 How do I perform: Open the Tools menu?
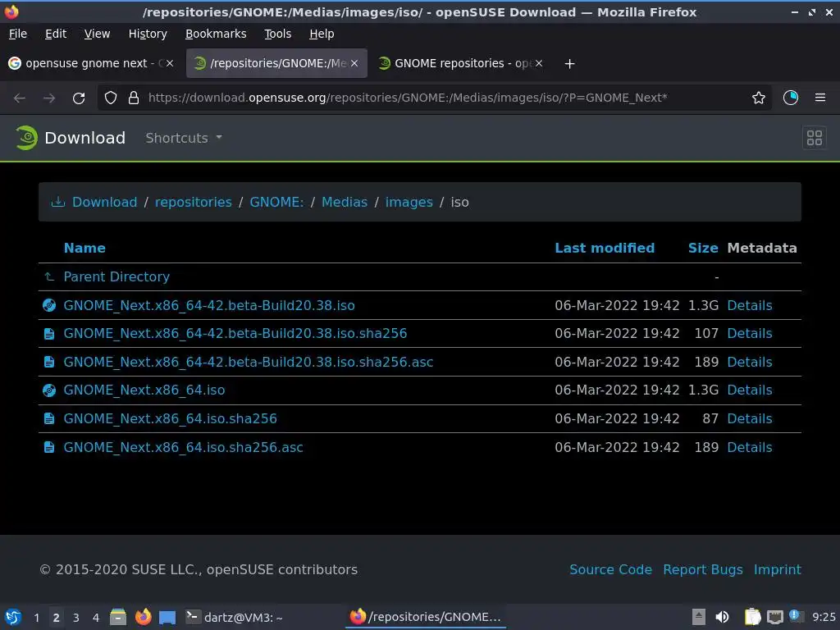(x=277, y=34)
